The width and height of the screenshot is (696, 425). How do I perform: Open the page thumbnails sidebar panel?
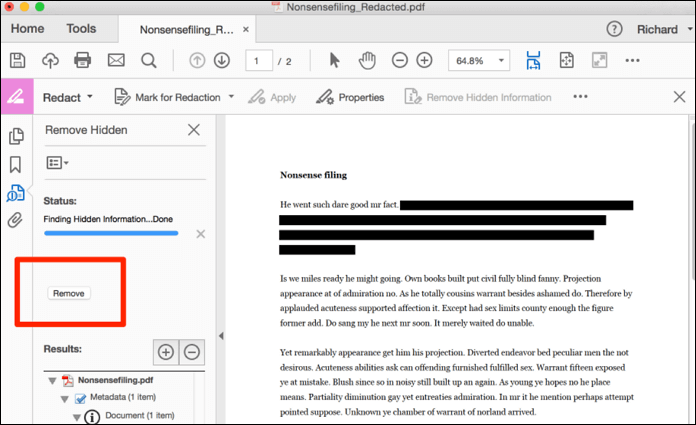16,136
